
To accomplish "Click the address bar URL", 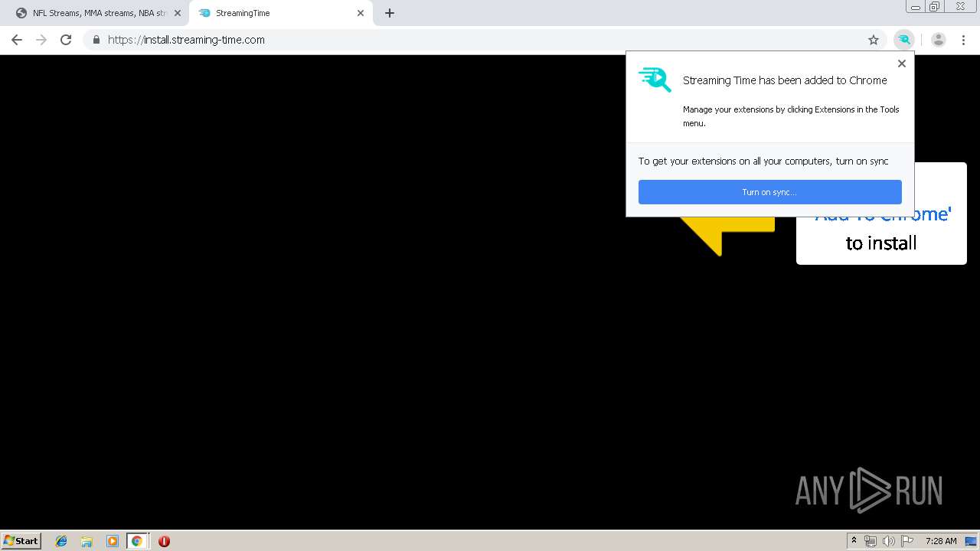I will (186, 40).
